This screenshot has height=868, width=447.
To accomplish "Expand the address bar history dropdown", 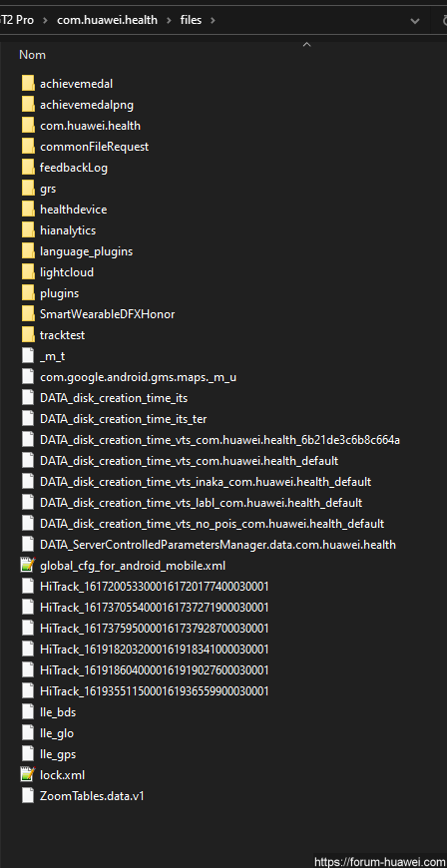I will [414, 21].
